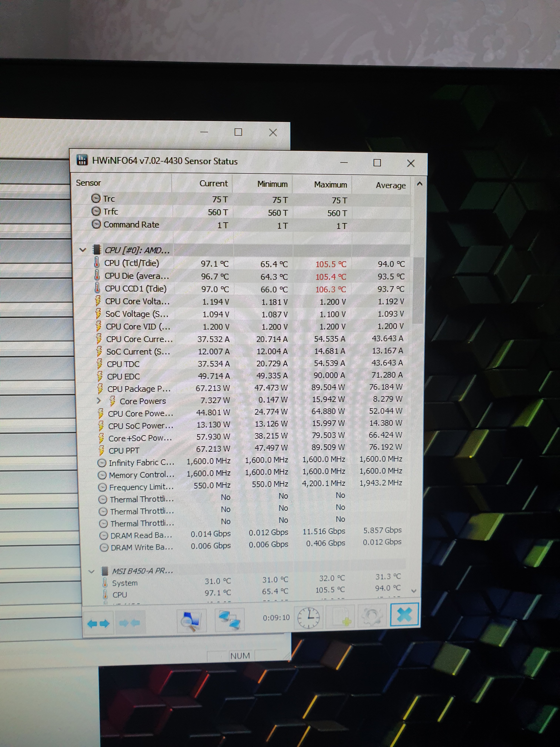The width and height of the screenshot is (560, 747).
Task: Open sensor settings gear icon
Action: click(372, 617)
